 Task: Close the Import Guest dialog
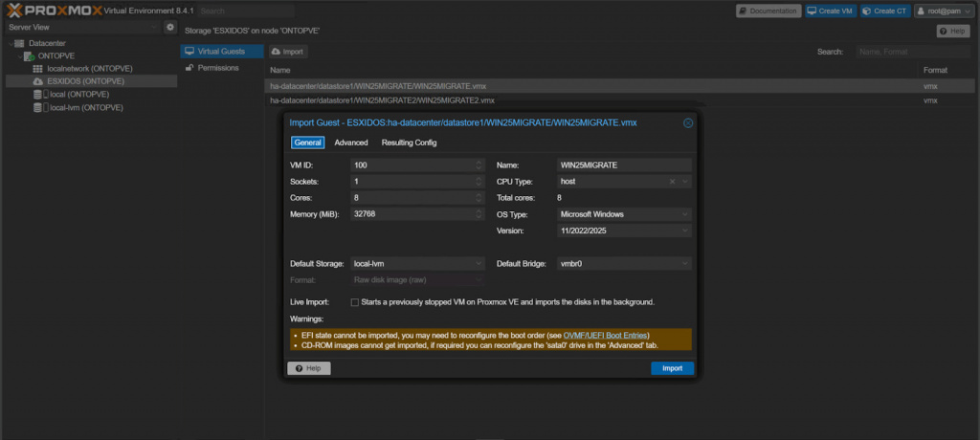tap(688, 123)
